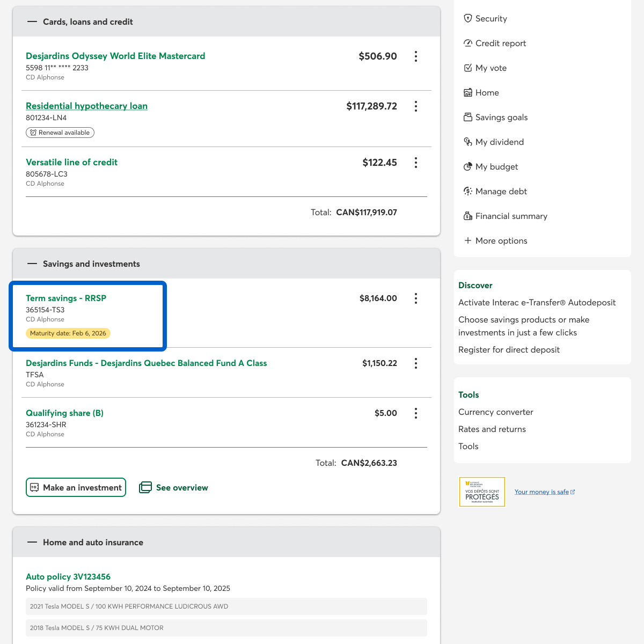Open the Currency converter tool
This screenshot has width=644, height=644.
tap(495, 412)
